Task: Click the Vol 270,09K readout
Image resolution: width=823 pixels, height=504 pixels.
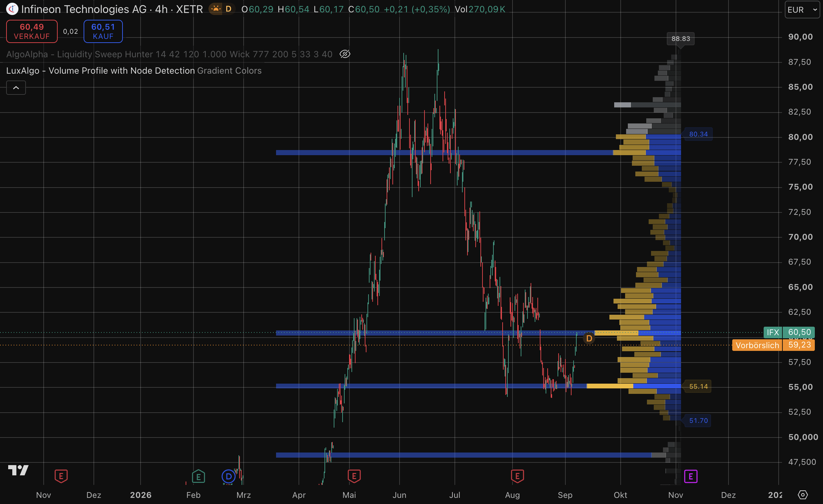Action: click(480, 9)
